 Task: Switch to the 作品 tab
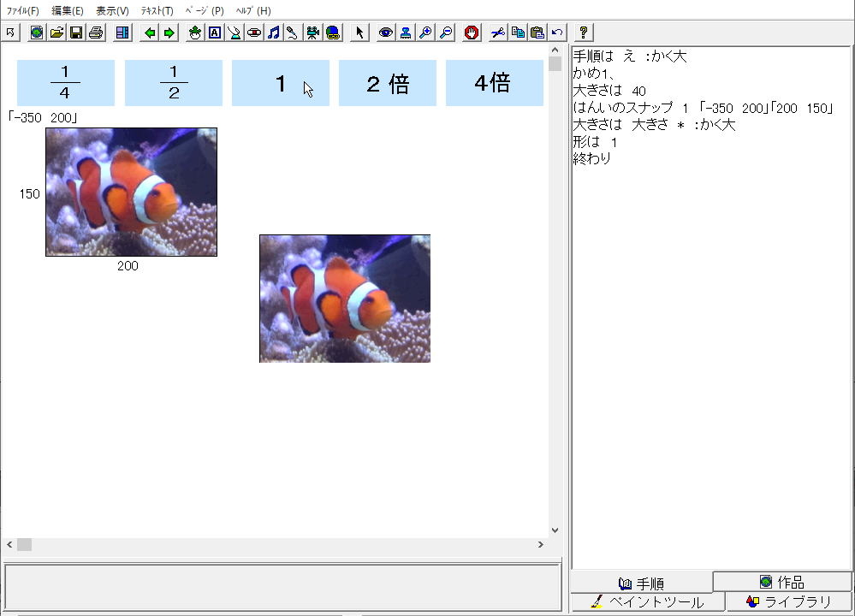(782, 582)
